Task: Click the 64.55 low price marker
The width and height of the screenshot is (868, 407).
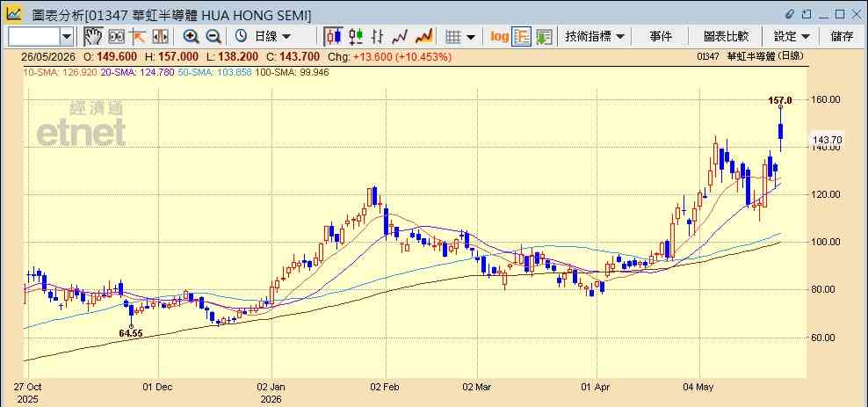Action: tap(131, 333)
